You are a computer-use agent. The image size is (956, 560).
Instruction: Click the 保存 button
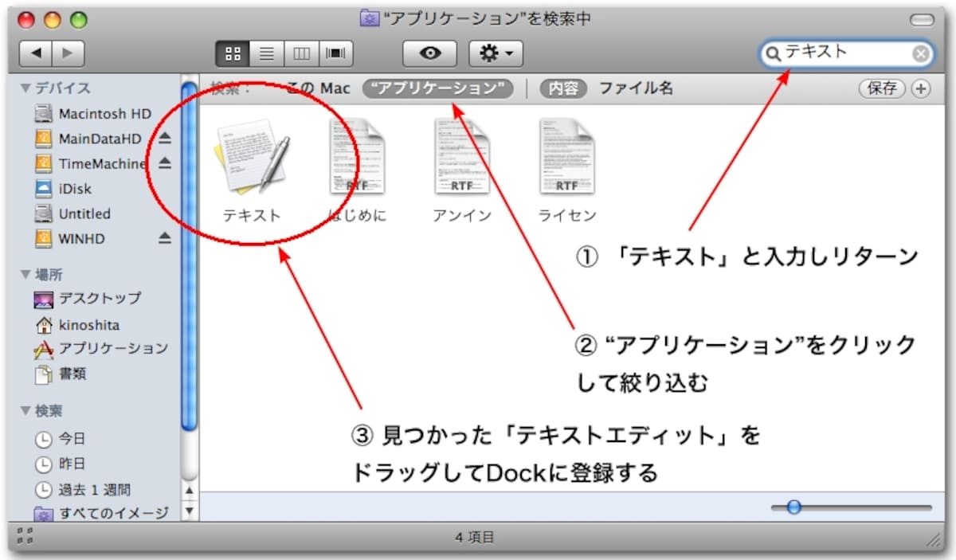(881, 88)
